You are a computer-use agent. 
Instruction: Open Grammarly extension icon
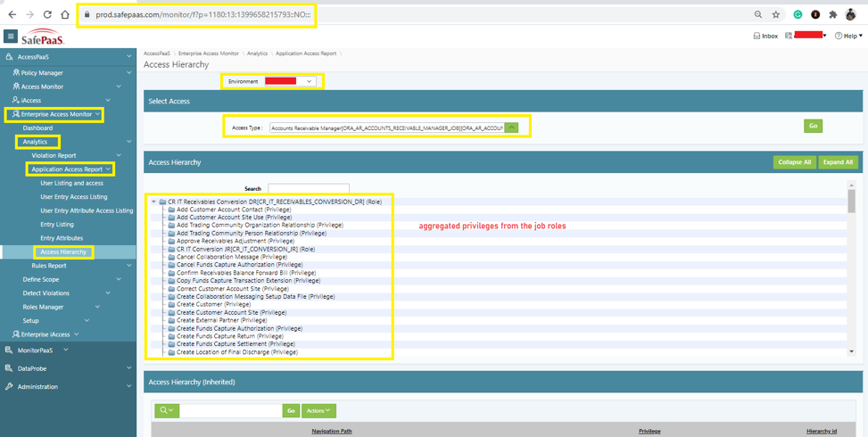click(x=798, y=15)
